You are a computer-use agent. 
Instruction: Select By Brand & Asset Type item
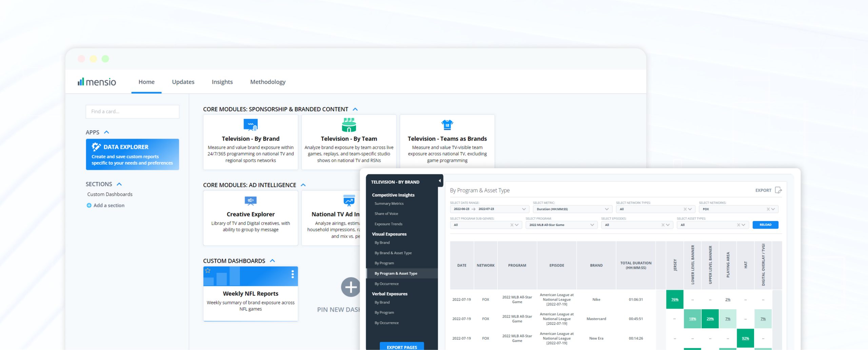point(393,253)
